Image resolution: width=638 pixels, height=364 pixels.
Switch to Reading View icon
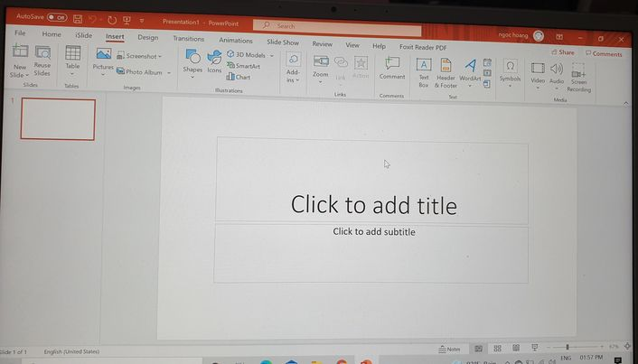coord(516,348)
